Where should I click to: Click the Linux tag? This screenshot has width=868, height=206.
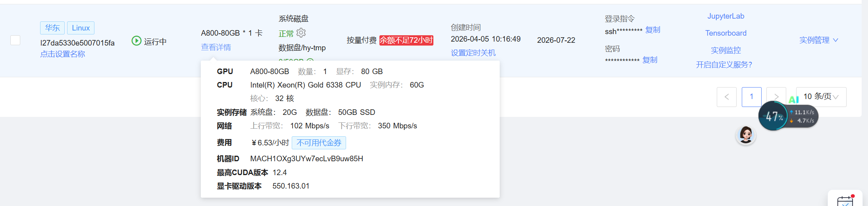(x=81, y=28)
